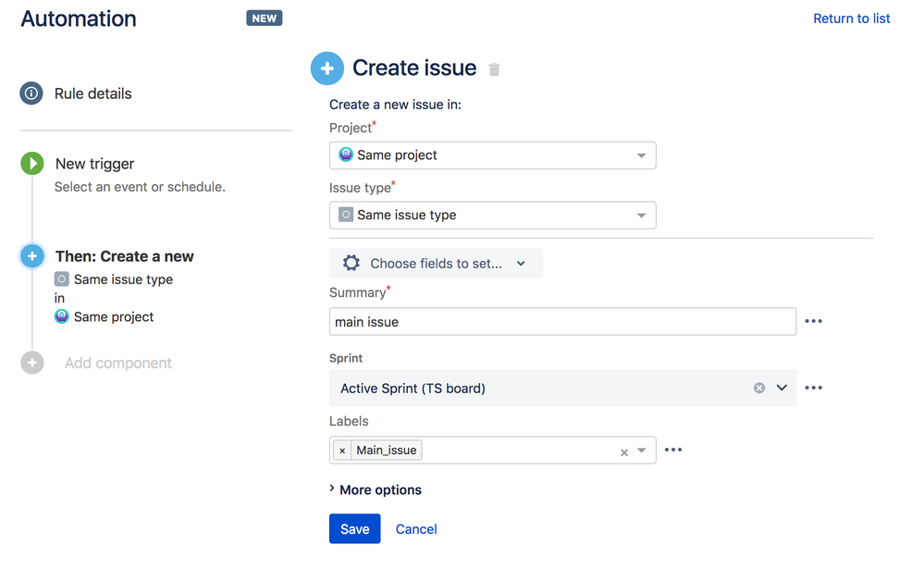Open the Labels field three-dot menu
This screenshot has width=924, height=569.
click(673, 450)
